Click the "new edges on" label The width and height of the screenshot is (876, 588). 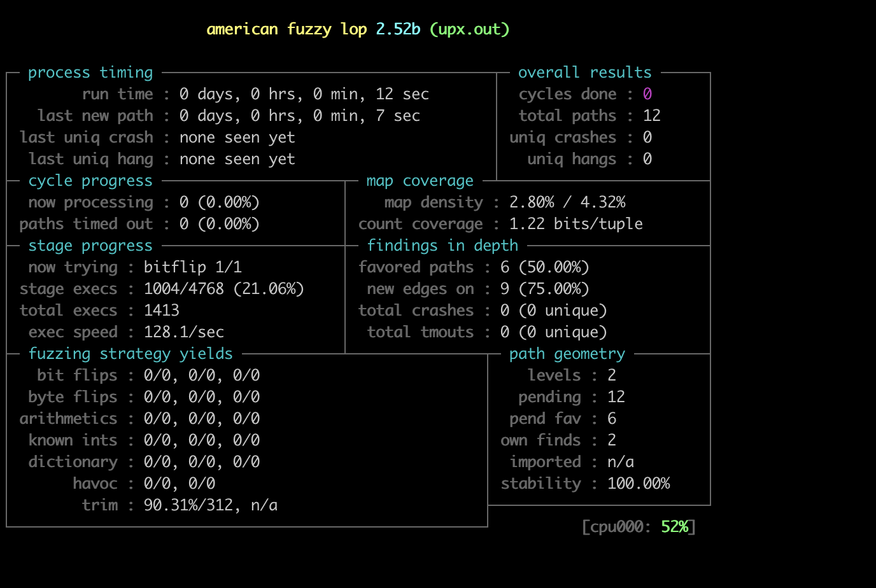click(x=421, y=289)
